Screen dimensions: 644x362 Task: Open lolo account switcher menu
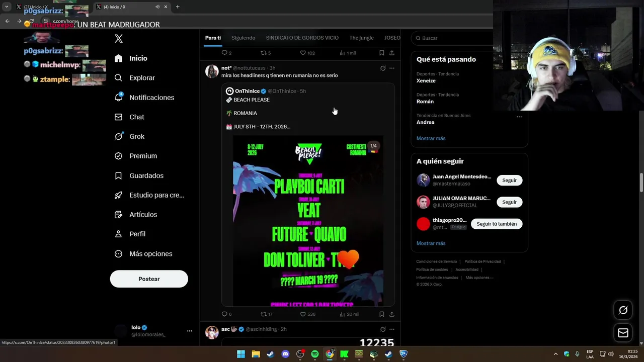(x=190, y=331)
